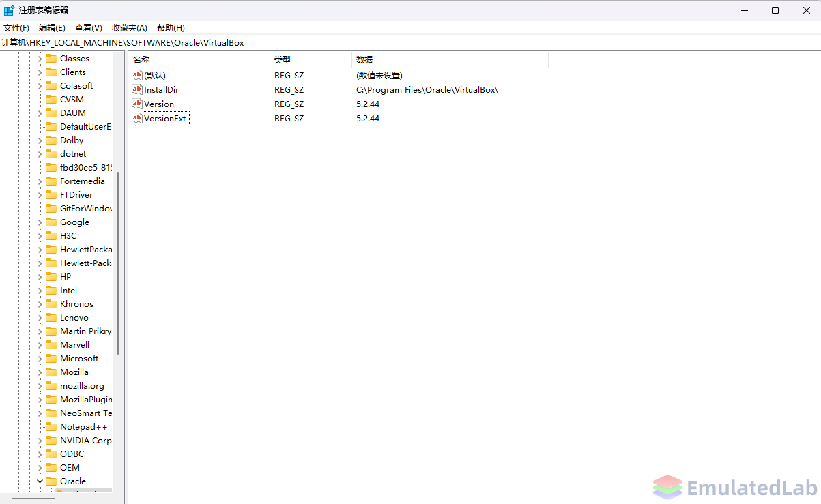This screenshot has height=504, width=821.
Task: Minimize the Registry Editor window
Action: point(744,10)
